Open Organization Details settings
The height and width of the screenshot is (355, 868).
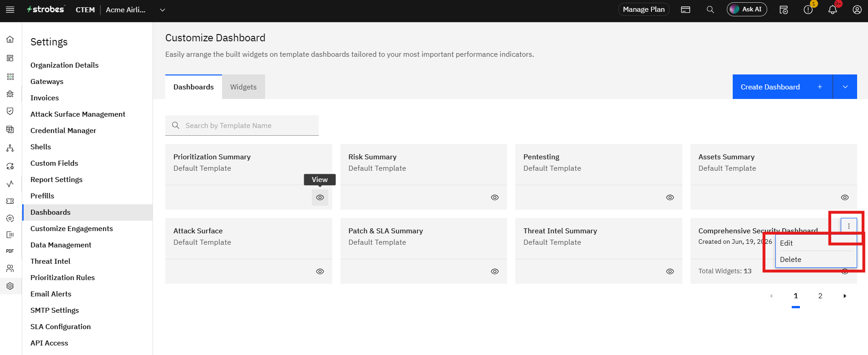pyautogui.click(x=64, y=65)
